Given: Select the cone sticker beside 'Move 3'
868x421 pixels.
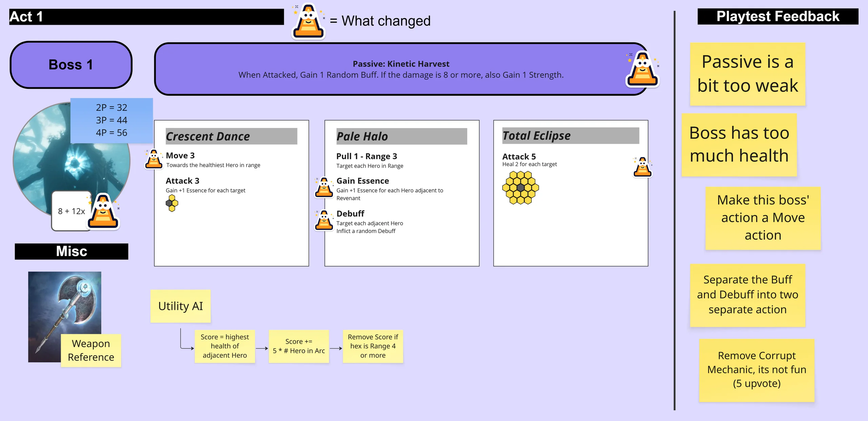Looking at the screenshot, I should coord(154,159).
